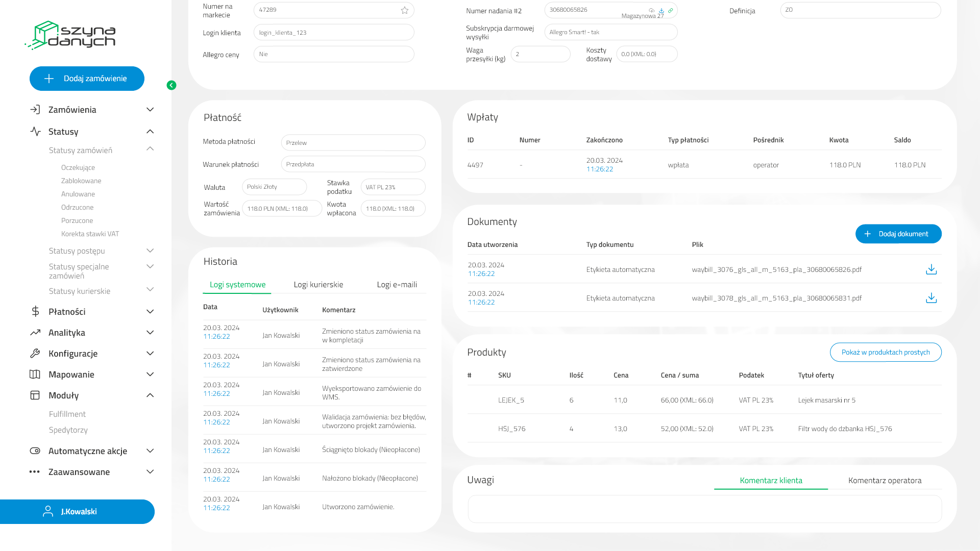Click the blue download icon in Numer nadania #2
980x551 pixels.
click(661, 10)
